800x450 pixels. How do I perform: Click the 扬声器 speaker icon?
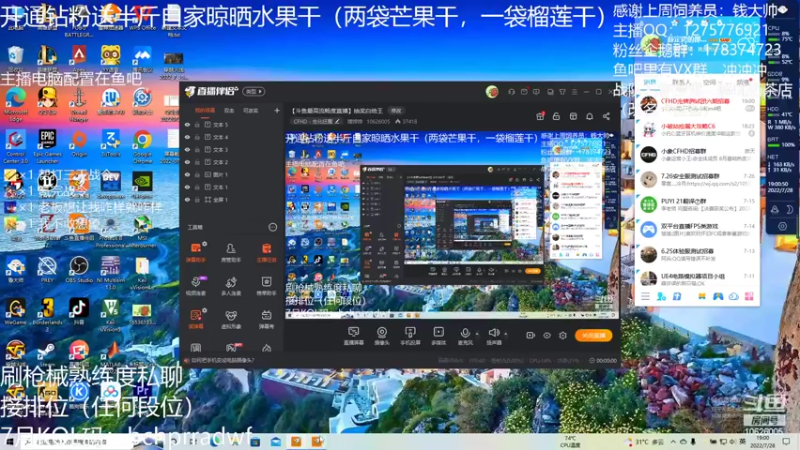click(x=493, y=333)
